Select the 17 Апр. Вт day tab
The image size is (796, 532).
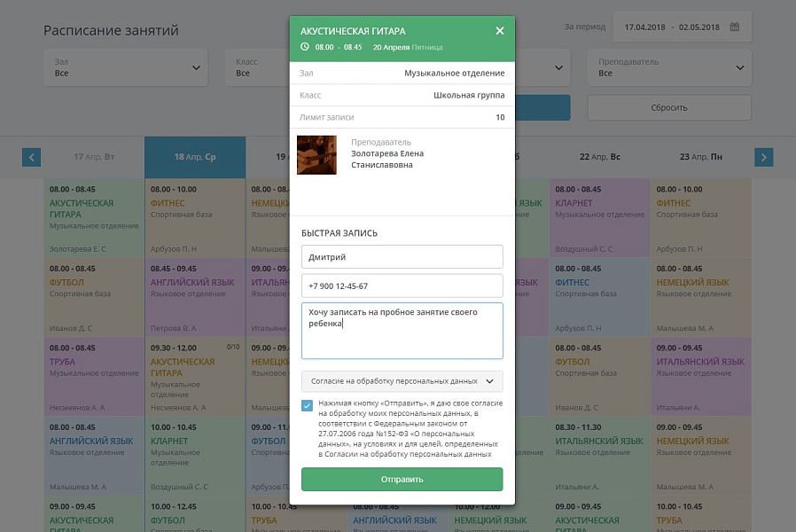94,157
